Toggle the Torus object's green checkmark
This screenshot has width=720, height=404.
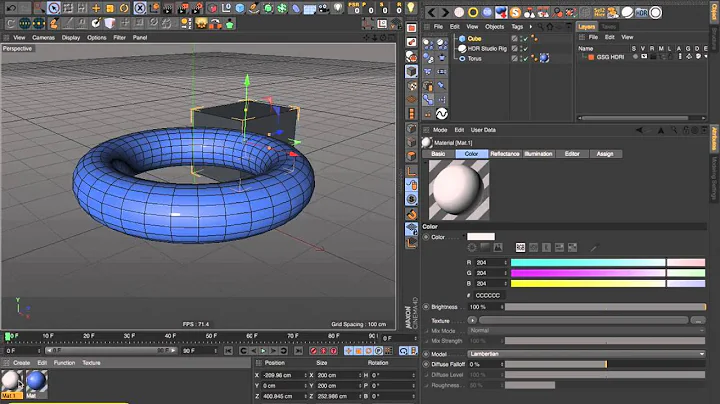pos(525,58)
